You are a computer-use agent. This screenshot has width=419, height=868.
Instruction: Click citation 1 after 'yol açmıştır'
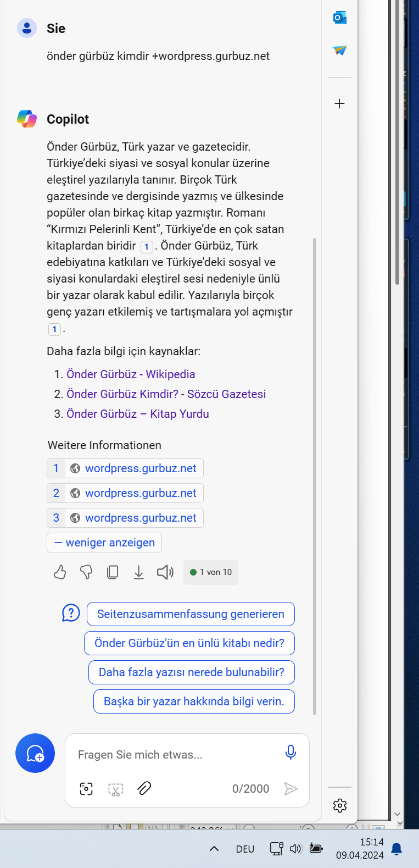coord(54,329)
